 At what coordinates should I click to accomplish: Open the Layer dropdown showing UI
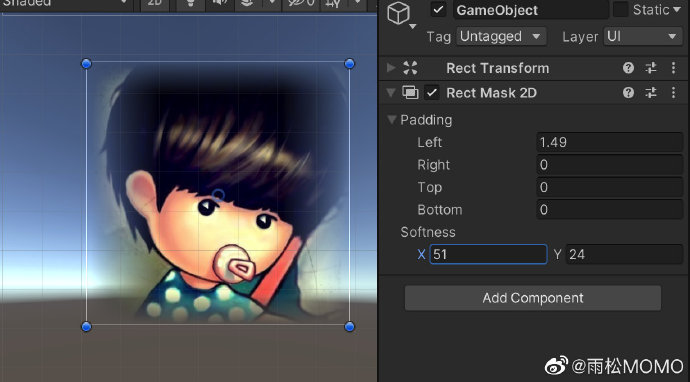642,37
